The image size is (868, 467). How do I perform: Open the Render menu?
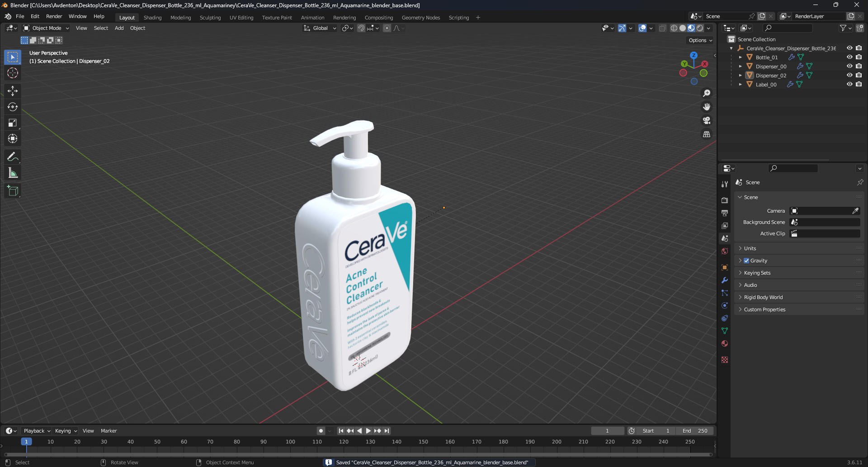pyautogui.click(x=54, y=16)
